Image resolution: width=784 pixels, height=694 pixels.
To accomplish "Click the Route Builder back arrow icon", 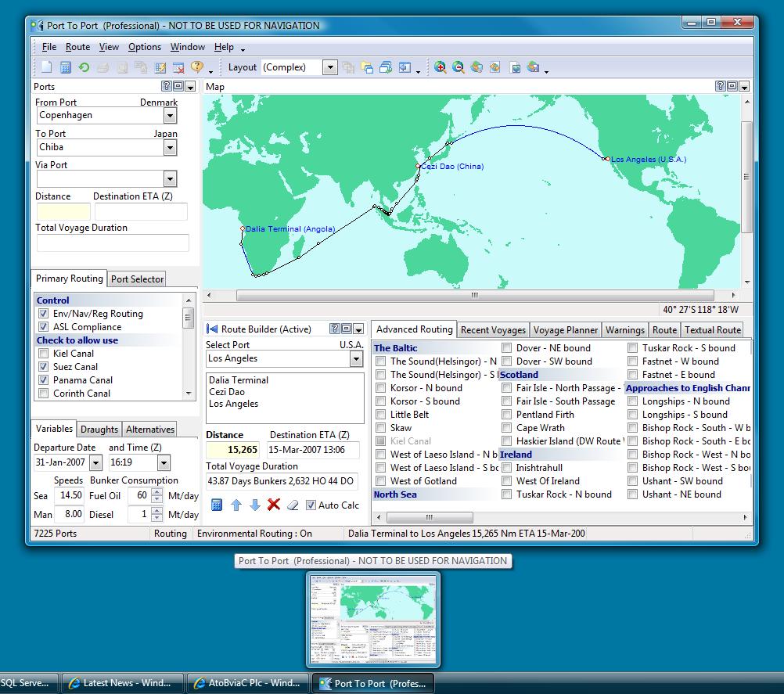I will 212,329.
